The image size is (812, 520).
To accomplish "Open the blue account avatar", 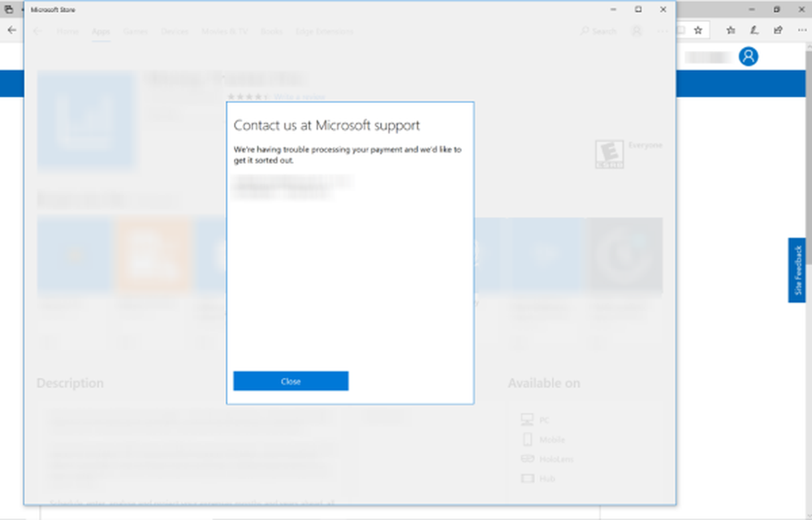I will coord(749,57).
